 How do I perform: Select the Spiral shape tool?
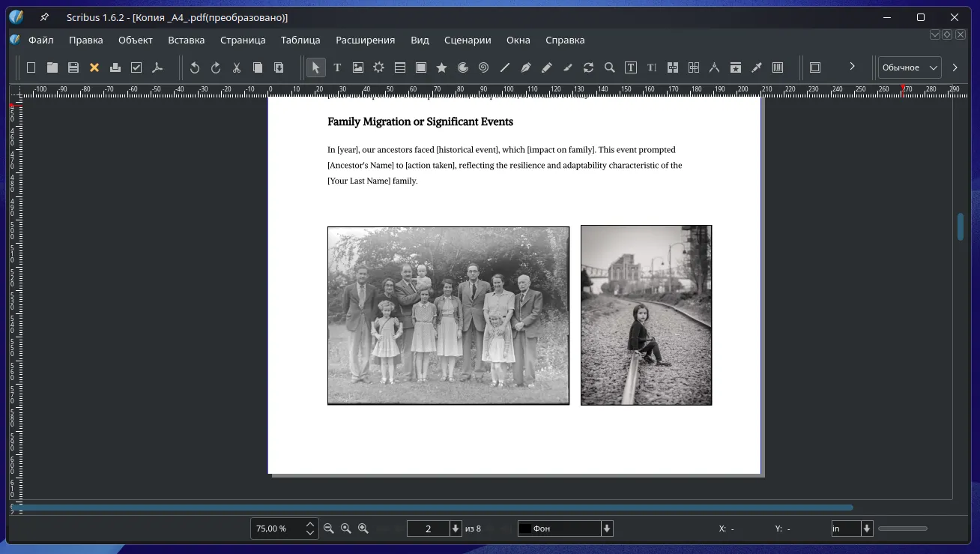coord(484,67)
